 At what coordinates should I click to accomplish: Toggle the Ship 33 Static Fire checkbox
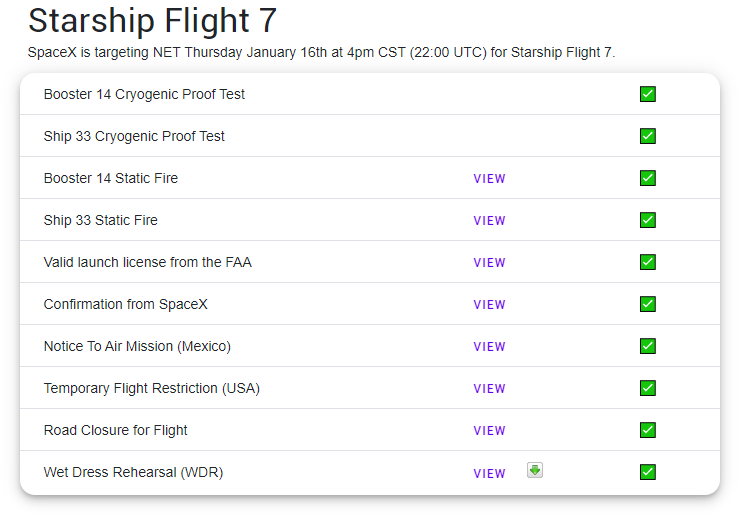[648, 220]
